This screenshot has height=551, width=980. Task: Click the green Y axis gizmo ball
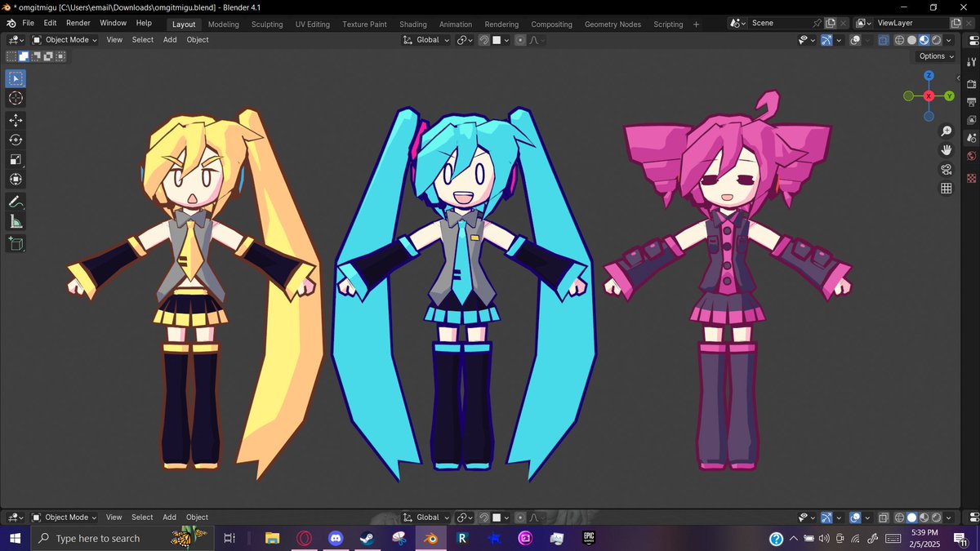[x=949, y=96]
